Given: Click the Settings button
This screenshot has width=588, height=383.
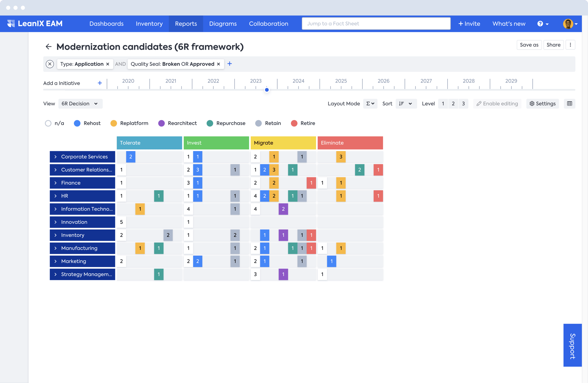Looking at the screenshot, I should [543, 104].
